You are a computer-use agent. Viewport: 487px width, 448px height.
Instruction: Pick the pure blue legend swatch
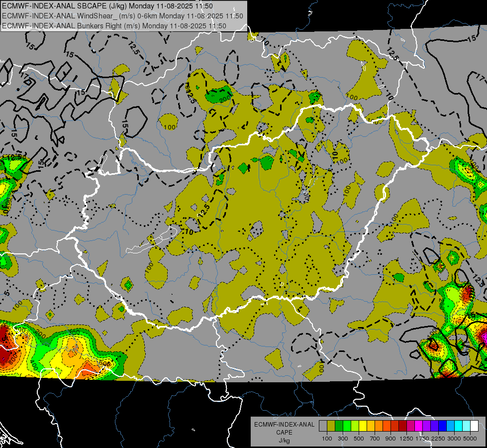(443, 426)
